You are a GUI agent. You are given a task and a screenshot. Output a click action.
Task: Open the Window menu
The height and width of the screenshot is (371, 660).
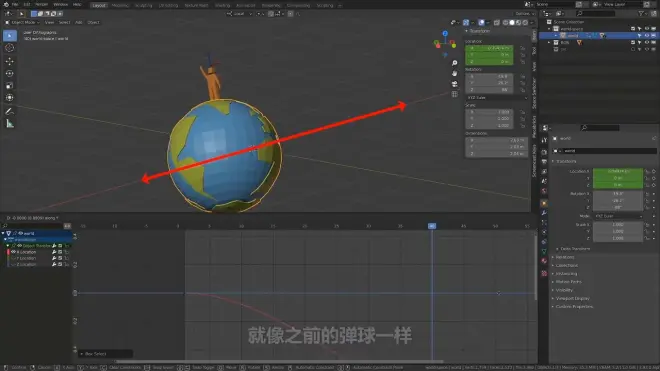(61, 4)
